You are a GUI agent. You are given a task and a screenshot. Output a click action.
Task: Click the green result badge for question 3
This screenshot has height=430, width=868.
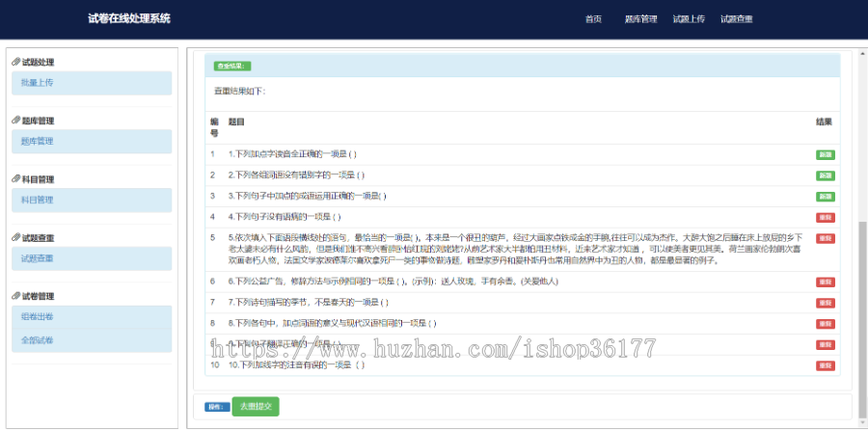826,197
